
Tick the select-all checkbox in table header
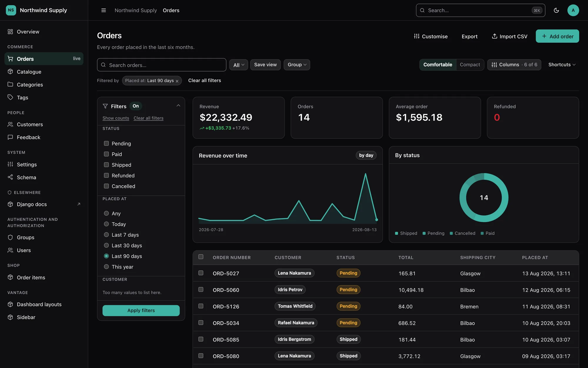point(201,257)
